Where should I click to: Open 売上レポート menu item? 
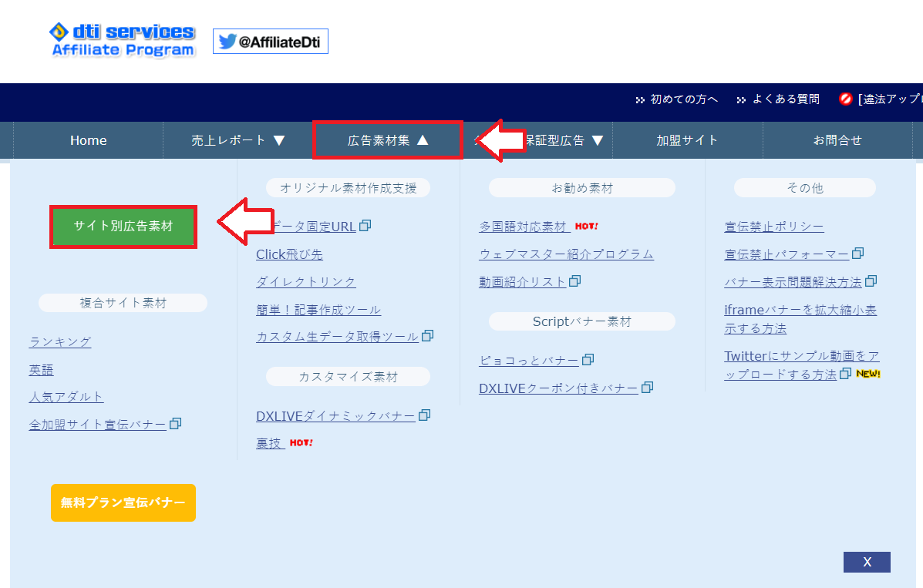pos(237,140)
